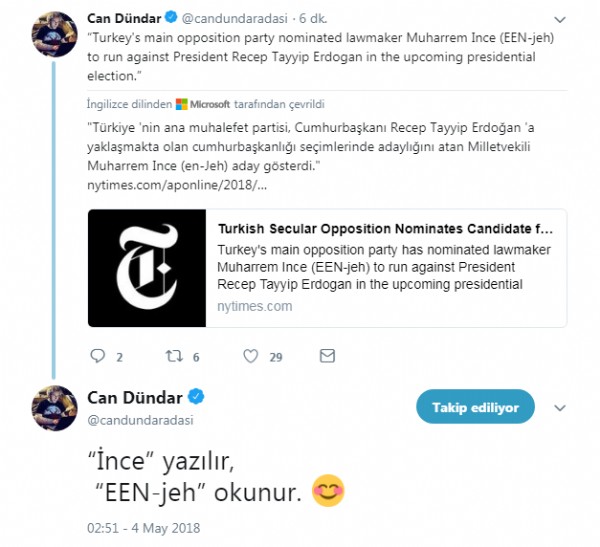The width and height of the screenshot is (600, 547).
Task: Expand tweet options chevron menu
Action: [x=560, y=408]
